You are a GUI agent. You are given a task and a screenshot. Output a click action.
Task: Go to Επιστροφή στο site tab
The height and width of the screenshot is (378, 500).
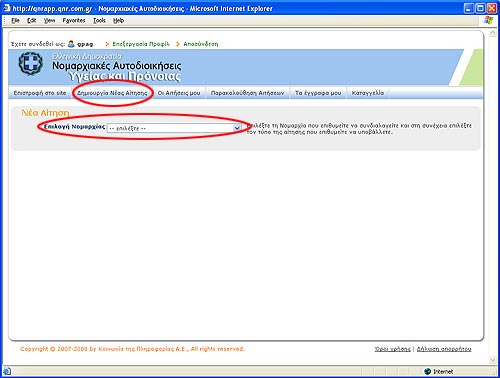coord(40,93)
